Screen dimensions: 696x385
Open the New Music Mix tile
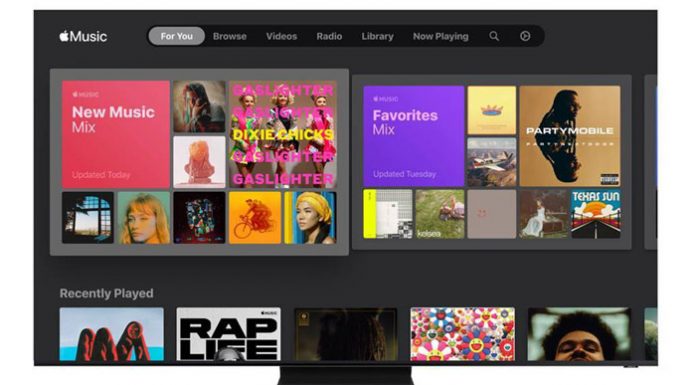click(116, 135)
